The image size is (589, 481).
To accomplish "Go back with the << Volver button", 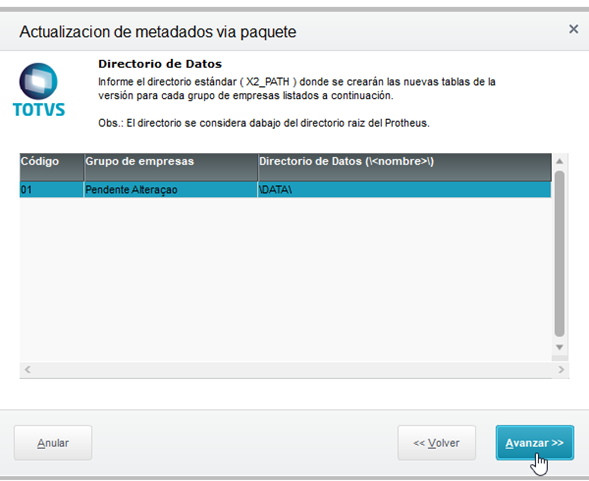I will tap(436, 443).
